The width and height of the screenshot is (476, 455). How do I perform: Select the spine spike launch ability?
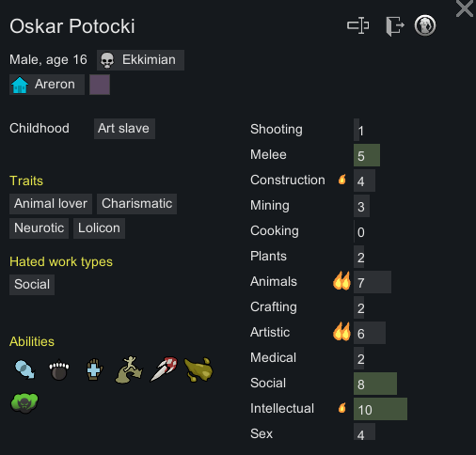click(164, 369)
